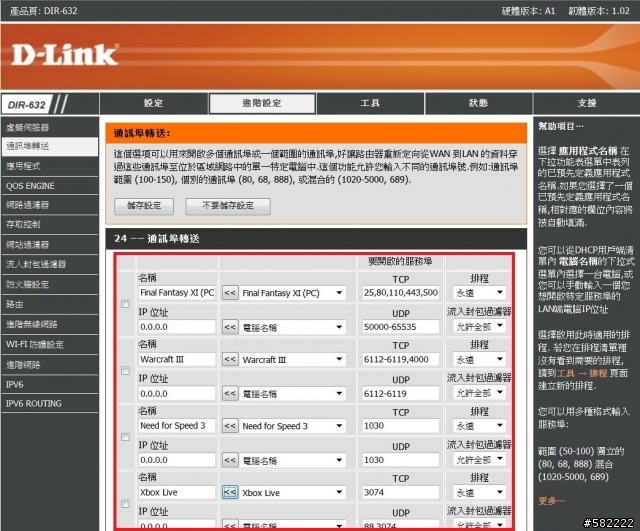
Task: Open 流入封包過濾器 in the sidebar
Action: pyautogui.click(x=50, y=264)
